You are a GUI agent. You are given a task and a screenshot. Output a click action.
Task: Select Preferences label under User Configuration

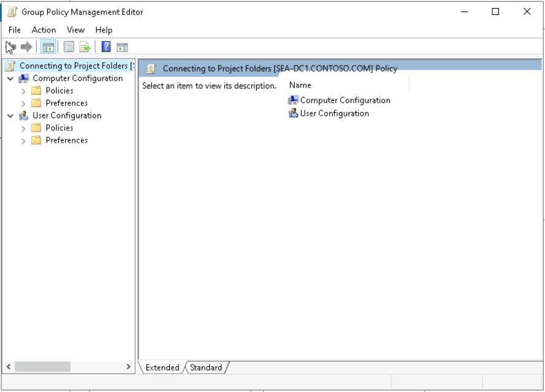[x=67, y=140]
